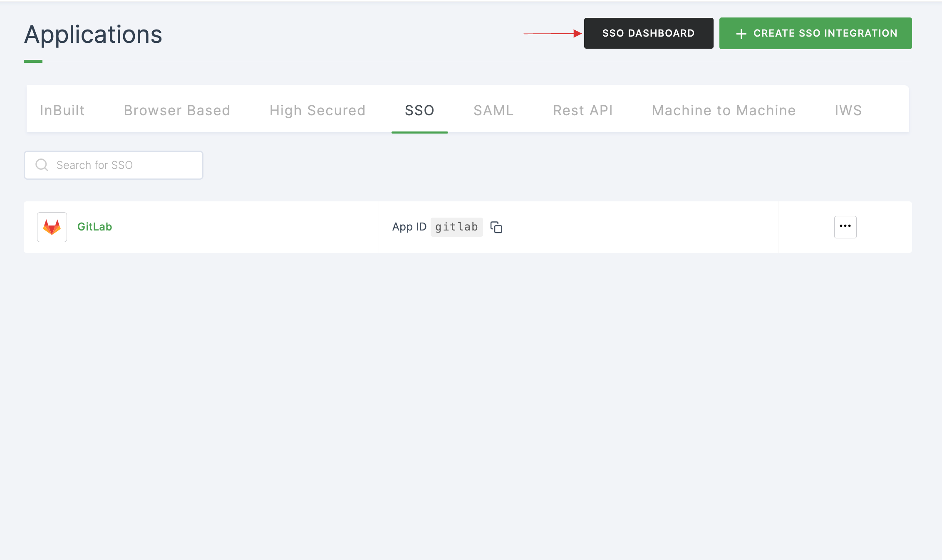Click CREATE SSO INTEGRATION button
The height and width of the screenshot is (560, 942).
pyautogui.click(x=816, y=33)
